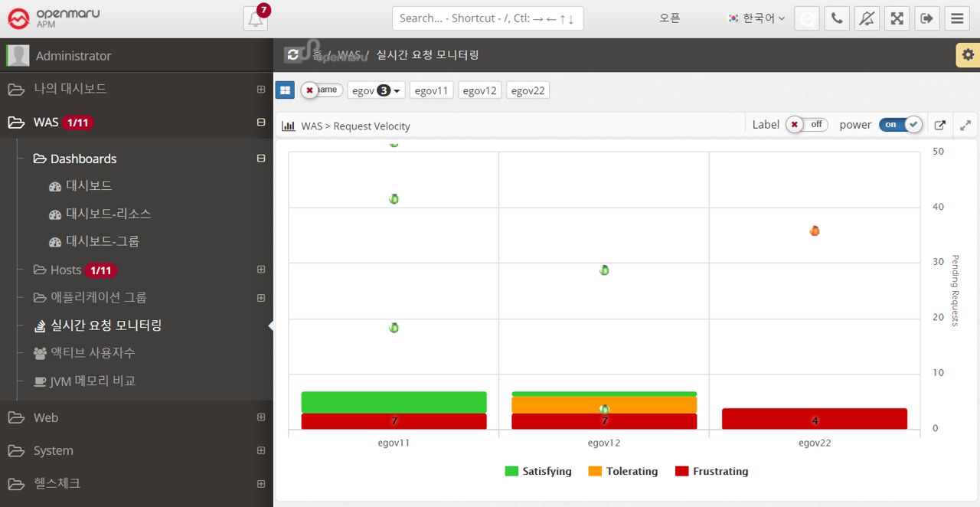
Task: Open the JVM 메모리 비교 menu item
Action: coord(93,381)
